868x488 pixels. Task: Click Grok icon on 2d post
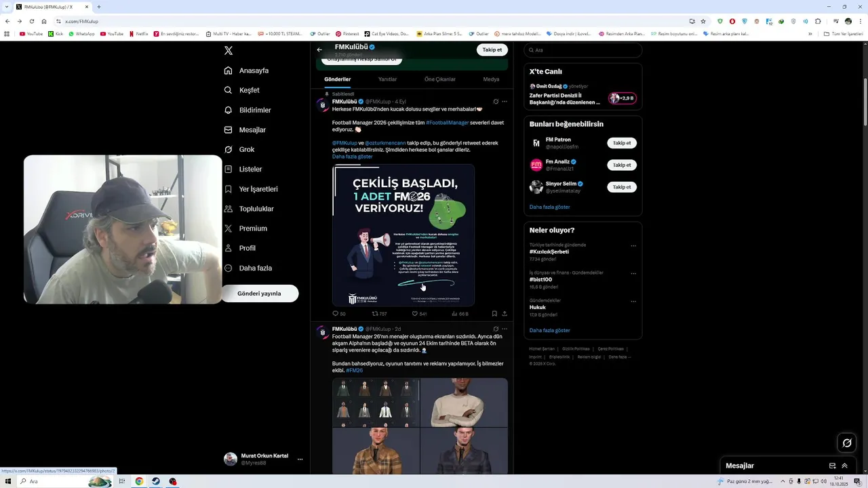tap(496, 329)
